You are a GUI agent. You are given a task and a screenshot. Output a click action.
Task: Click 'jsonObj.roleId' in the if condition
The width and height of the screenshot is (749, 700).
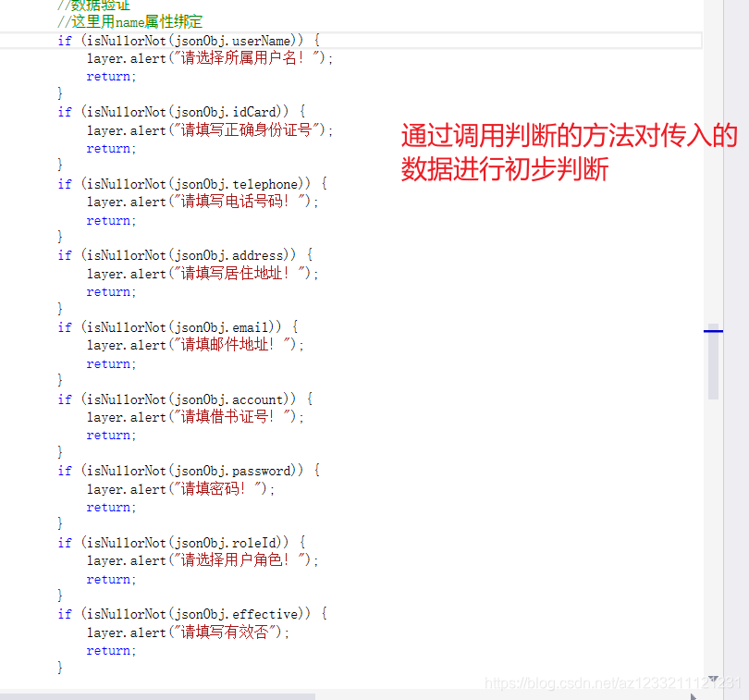[x=226, y=544]
